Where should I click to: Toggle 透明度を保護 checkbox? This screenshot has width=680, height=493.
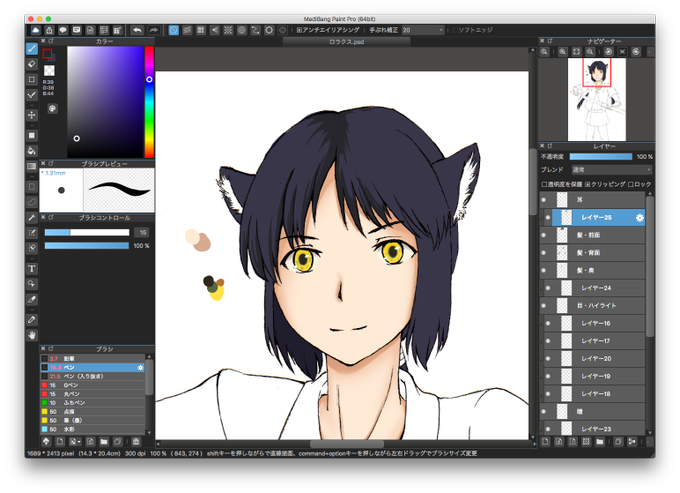544,184
